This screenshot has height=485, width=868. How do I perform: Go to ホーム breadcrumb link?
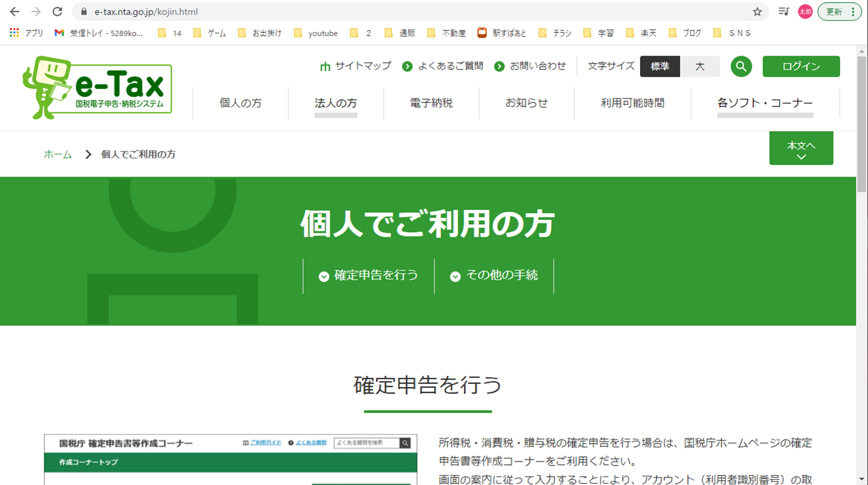point(58,155)
